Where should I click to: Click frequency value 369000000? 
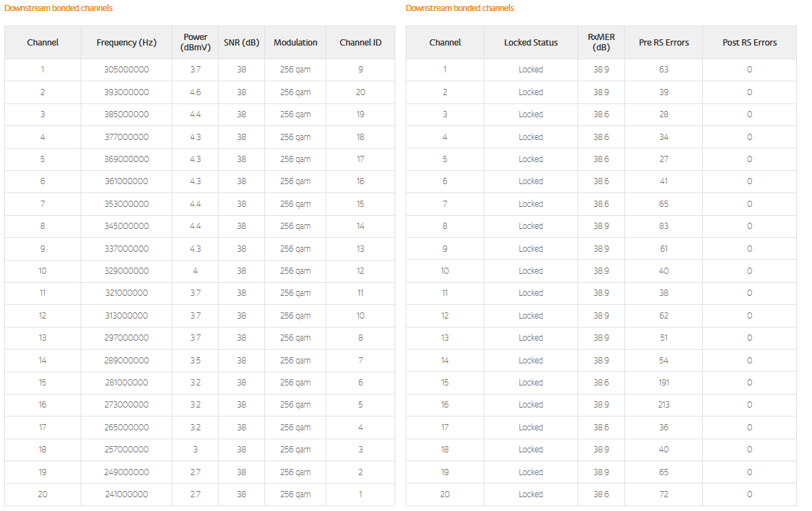click(126, 159)
